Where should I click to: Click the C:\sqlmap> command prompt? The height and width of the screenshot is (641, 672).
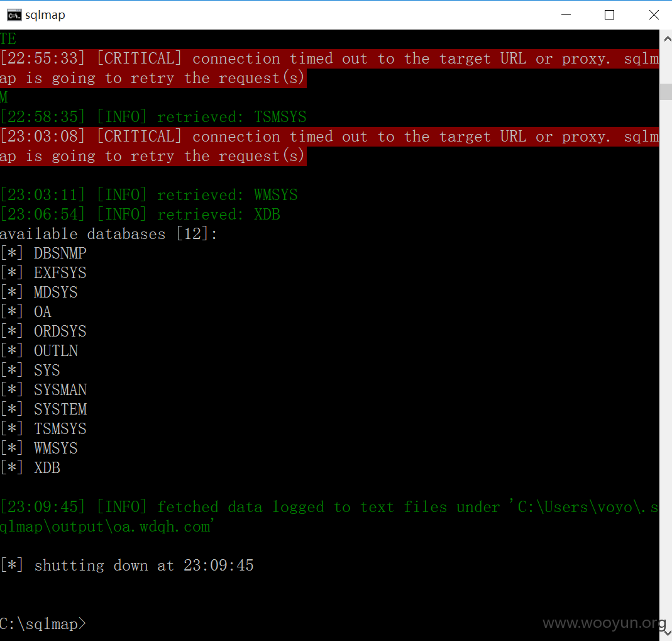coord(43,624)
